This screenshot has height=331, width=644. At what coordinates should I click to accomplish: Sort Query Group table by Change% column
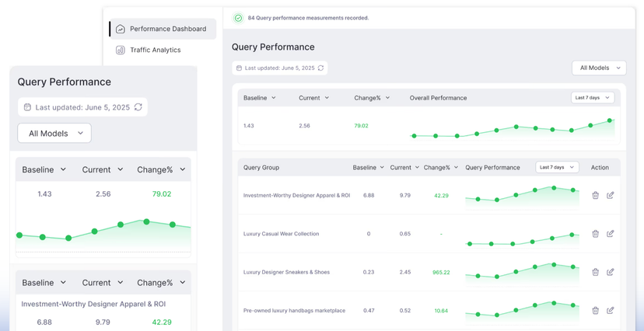coord(441,167)
